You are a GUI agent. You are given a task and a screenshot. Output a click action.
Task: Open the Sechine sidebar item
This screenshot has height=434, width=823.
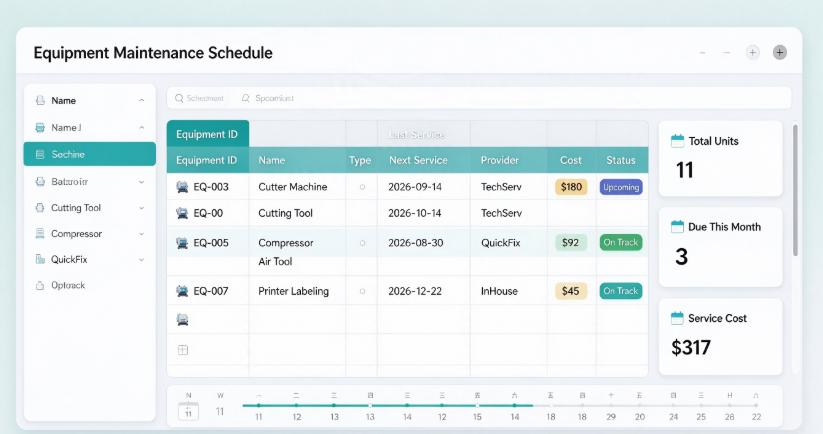click(x=90, y=154)
